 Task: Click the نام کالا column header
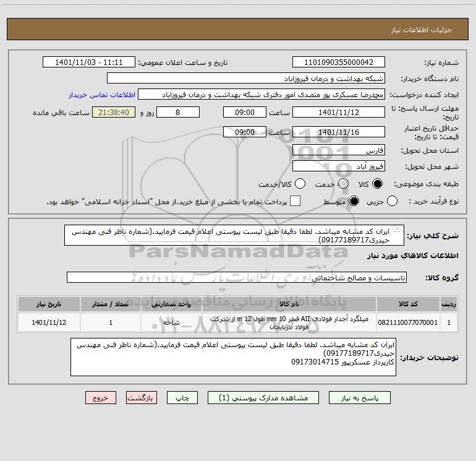[x=289, y=304]
